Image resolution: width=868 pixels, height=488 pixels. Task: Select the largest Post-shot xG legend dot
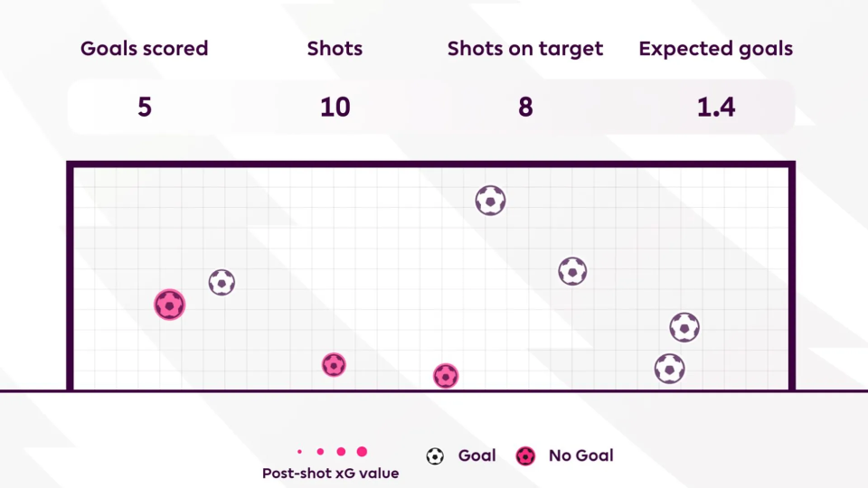(362, 452)
